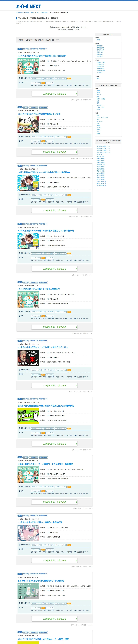Select ミドル(40代、50代) feature link

(x=102, y=117)
